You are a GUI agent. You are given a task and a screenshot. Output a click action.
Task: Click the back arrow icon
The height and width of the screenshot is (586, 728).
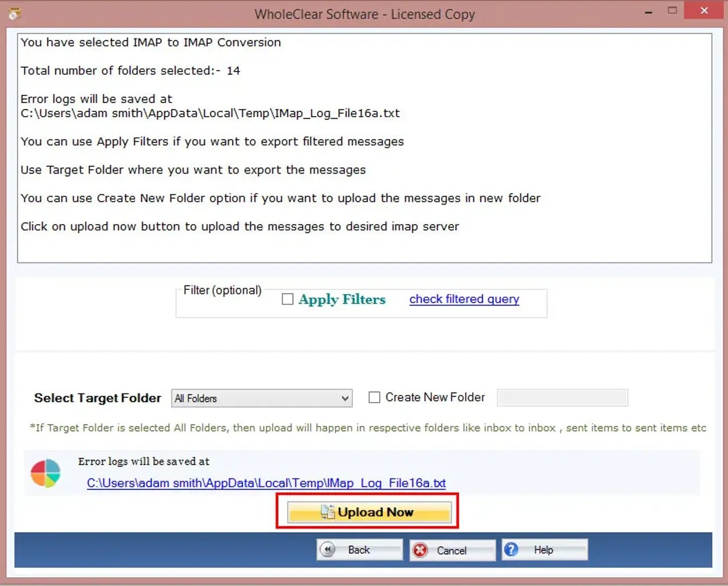328,550
